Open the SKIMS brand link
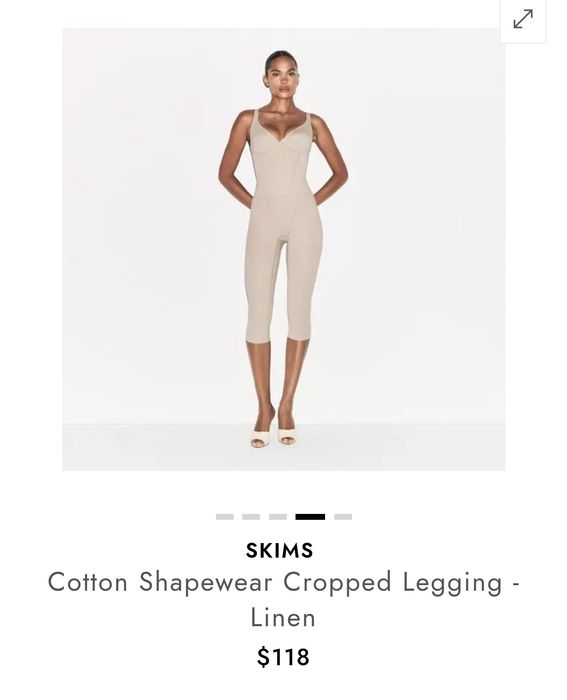The width and height of the screenshot is (567, 700). tap(279, 550)
